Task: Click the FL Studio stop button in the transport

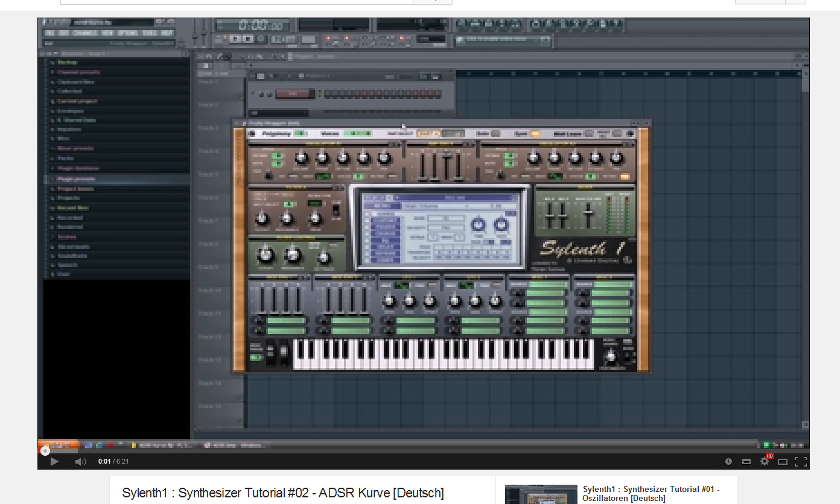Action: [247, 39]
